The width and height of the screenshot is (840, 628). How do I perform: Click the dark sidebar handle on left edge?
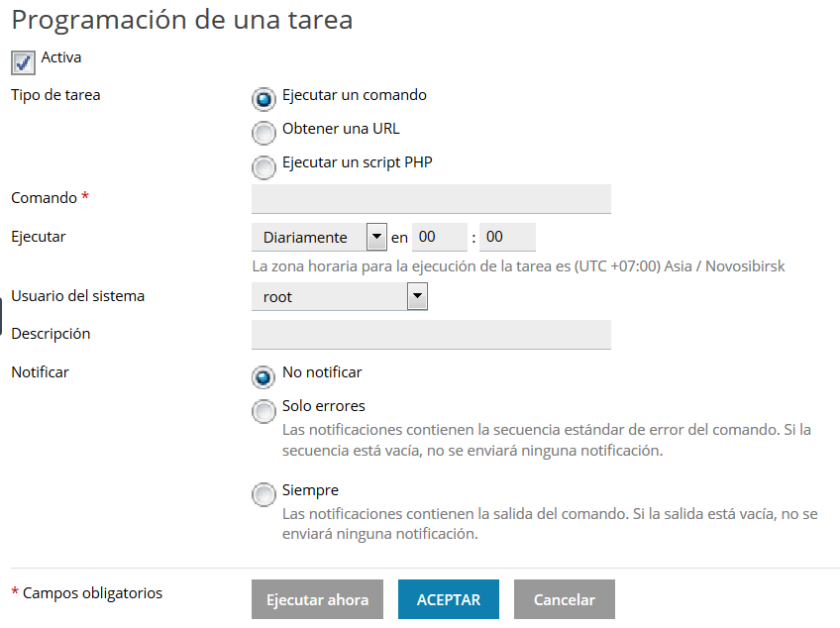(1, 315)
